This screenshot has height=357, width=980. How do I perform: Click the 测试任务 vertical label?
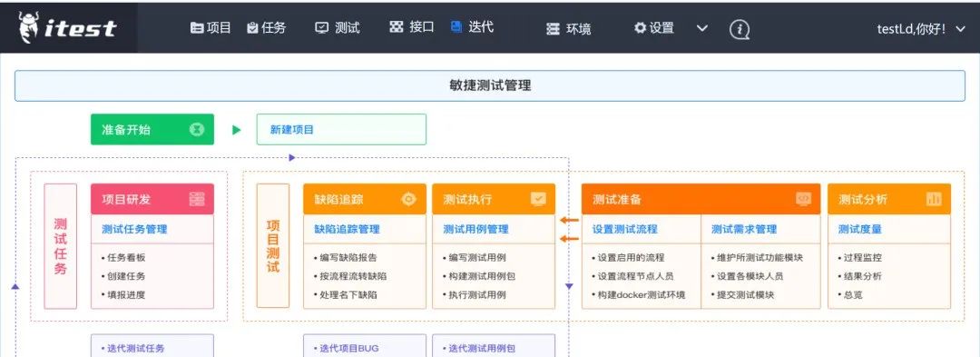61,246
